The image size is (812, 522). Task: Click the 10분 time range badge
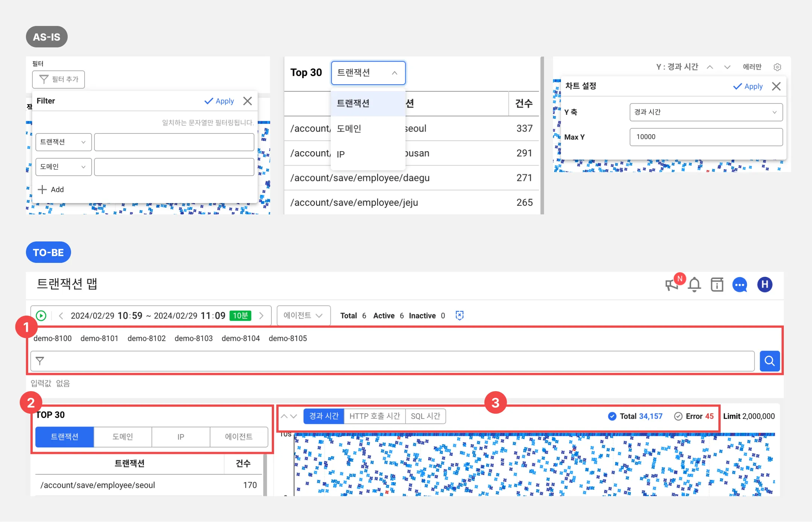240,316
